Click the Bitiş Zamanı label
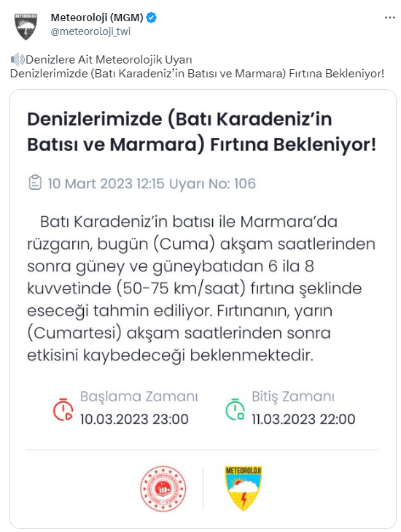 293,396
